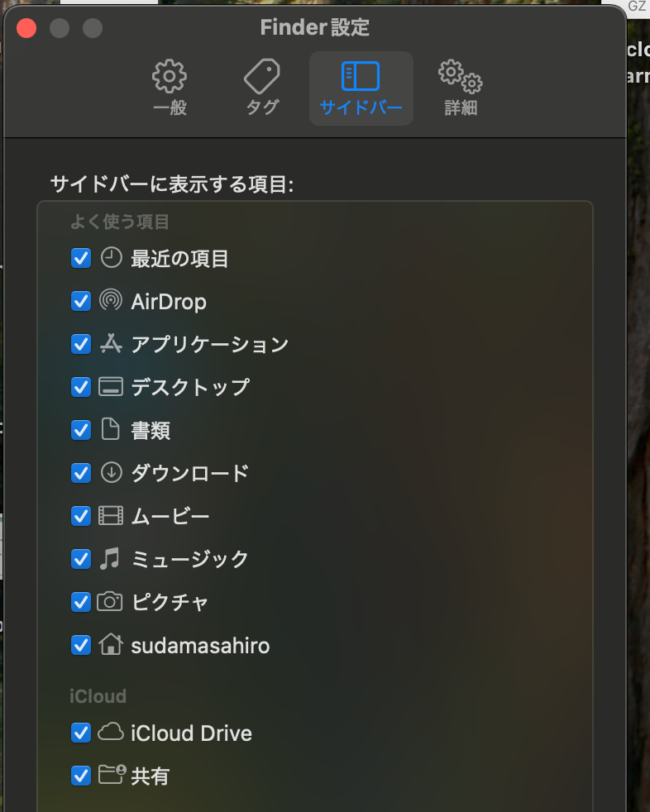Click the clock icon beside 最近の項目
650x812 pixels.
[x=111, y=257]
